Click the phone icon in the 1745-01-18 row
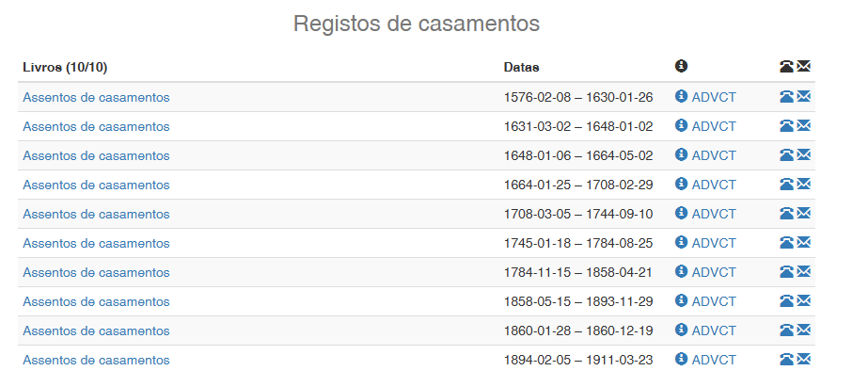The width and height of the screenshot is (868, 387). [x=786, y=243]
